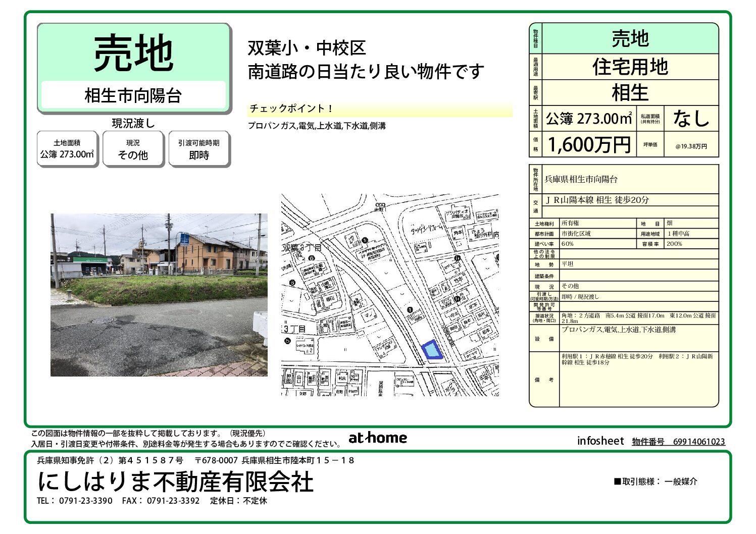This screenshot has width=756, height=534.
Task: Click the 現況 その他 card
Action: pyautogui.click(x=133, y=149)
